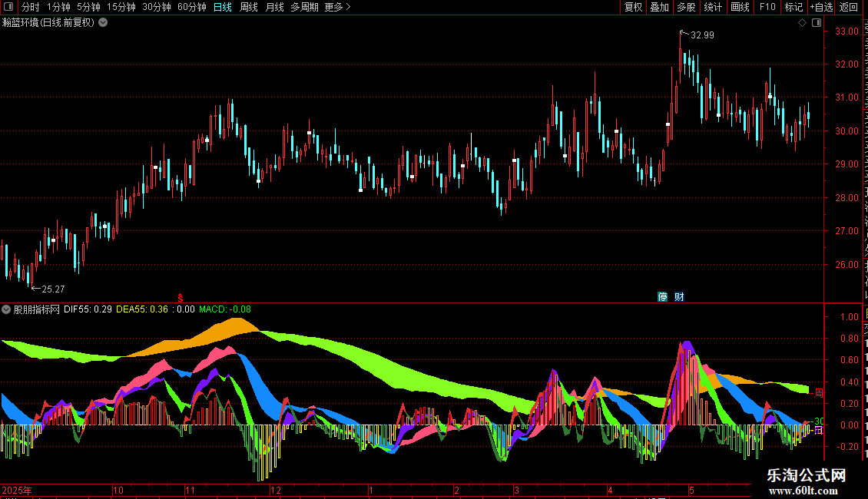Select the 30分钟 period
Viewport: 868px width, 499px height.
[157, 7]
